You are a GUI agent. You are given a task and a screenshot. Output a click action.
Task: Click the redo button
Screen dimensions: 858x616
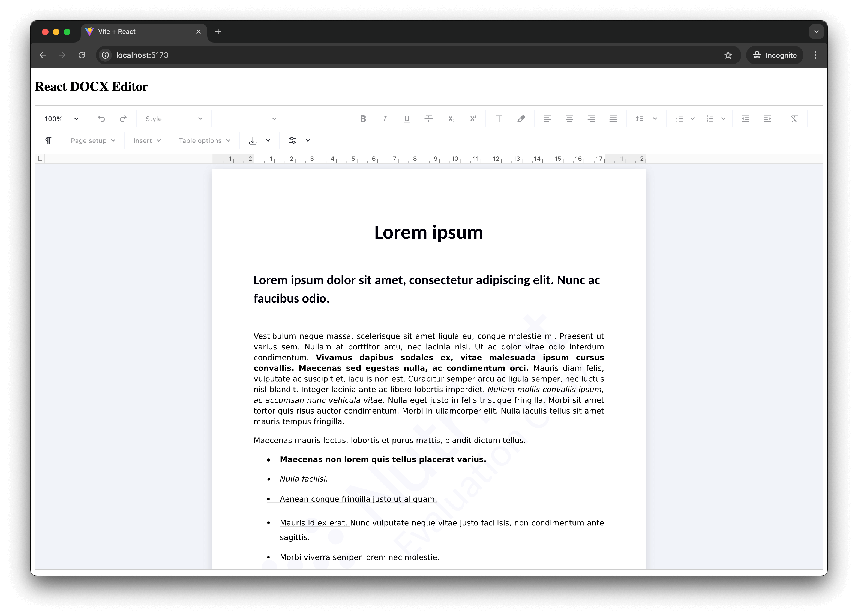click(x=123, y=118)
